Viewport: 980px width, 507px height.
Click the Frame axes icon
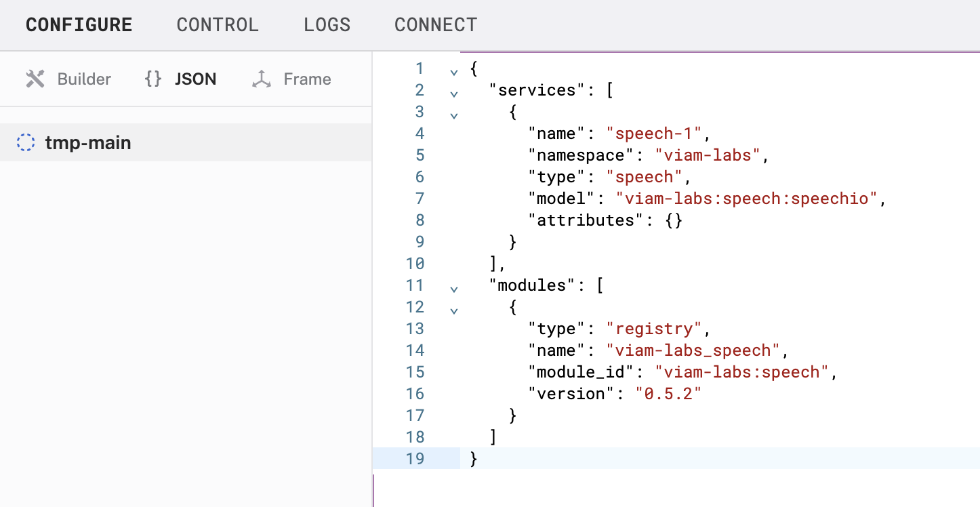pos(261,79)
